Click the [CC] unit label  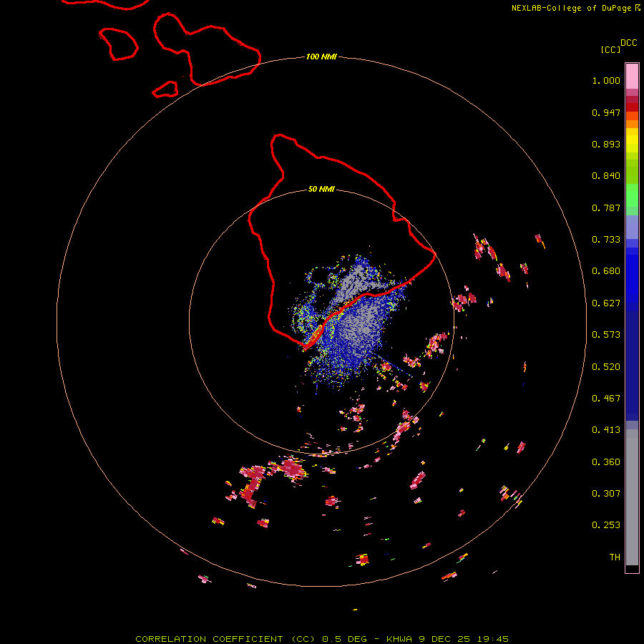(611, 49)
